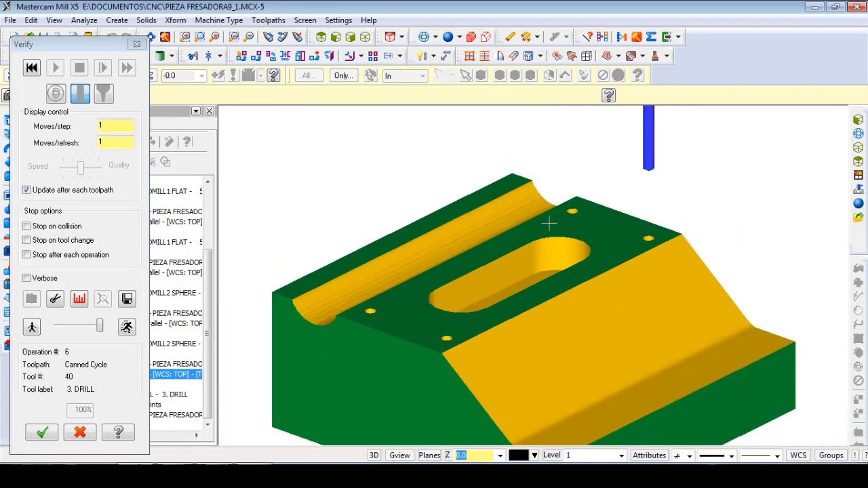The image size is (868, 488).
Task: Click the ribbon bar help icon
Action: [608, 96]
